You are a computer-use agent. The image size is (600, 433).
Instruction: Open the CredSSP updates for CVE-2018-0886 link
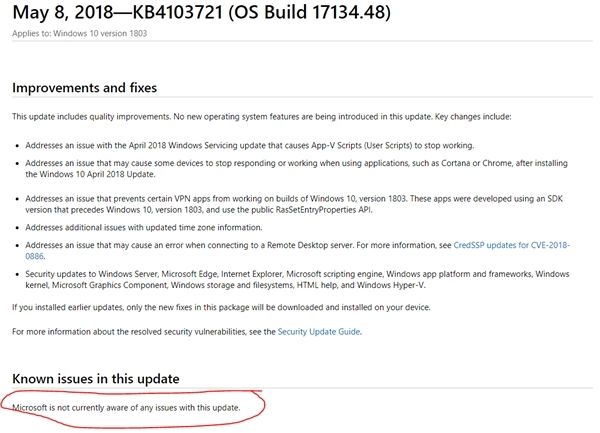511,245
